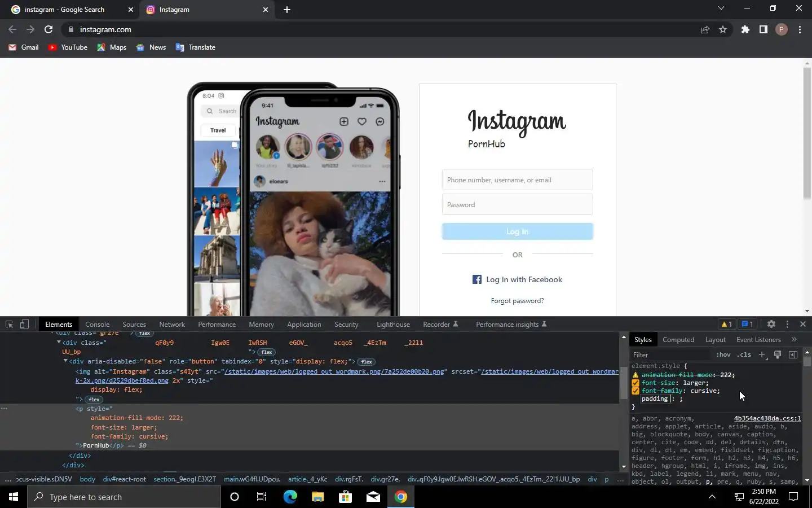The height and width of the screenshot is (508, 812).
Task: Bookmark this page with the star icon
Action: (723, 29)
